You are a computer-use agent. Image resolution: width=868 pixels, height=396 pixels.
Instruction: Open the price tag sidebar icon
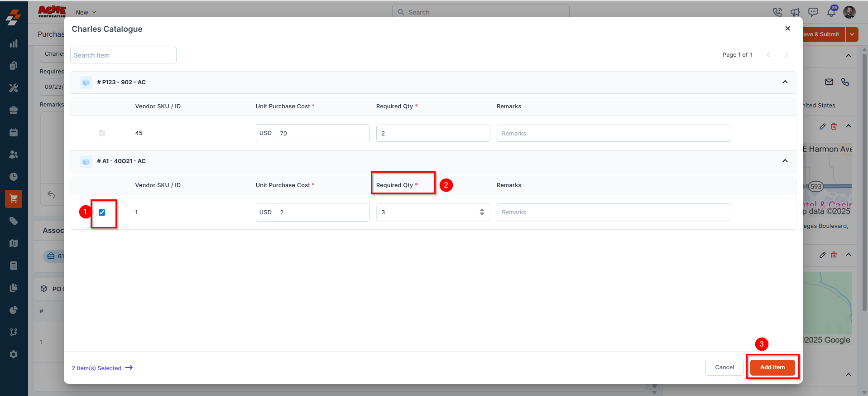coord(14,221)
